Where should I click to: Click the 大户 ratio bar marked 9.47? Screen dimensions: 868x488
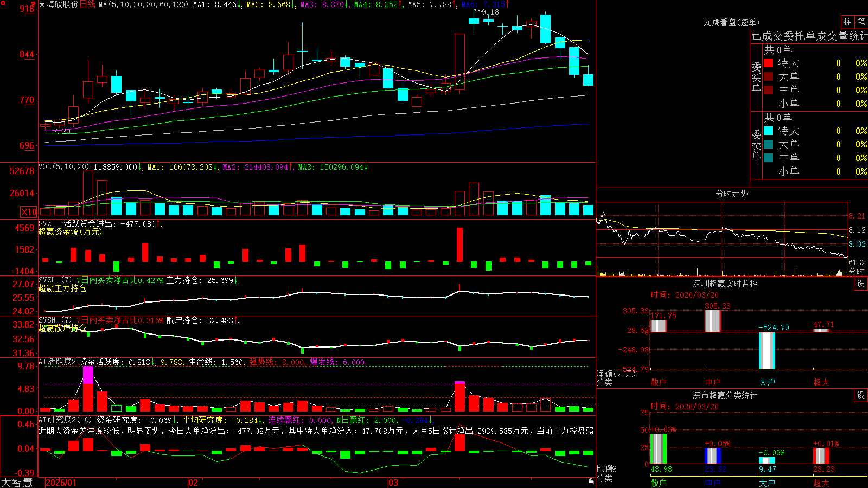coord(767,461)
